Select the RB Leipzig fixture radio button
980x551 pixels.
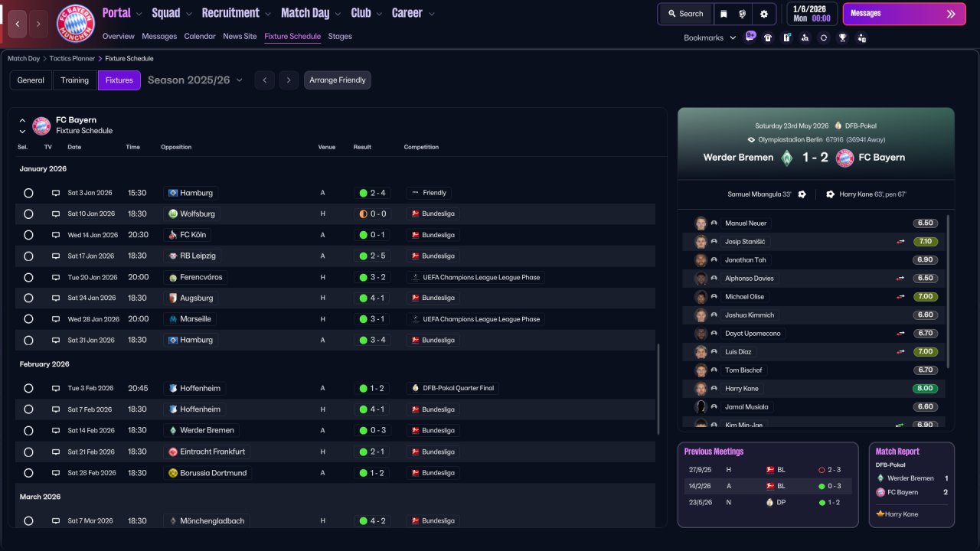(28, 256)
